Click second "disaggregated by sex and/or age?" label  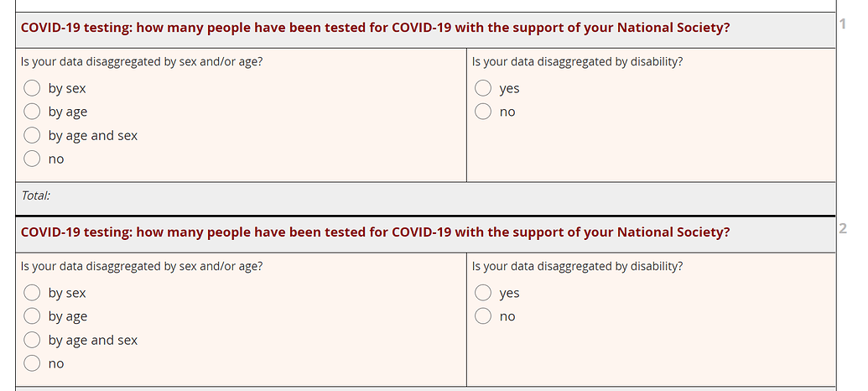pos(142,266)
